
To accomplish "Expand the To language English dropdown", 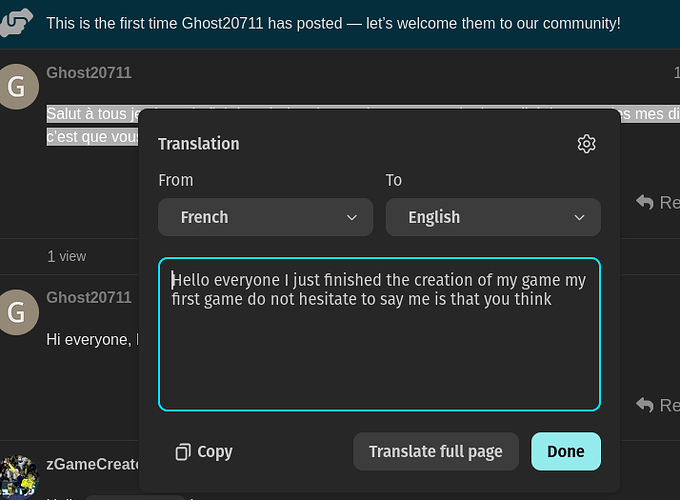I will tap(493, 217).
